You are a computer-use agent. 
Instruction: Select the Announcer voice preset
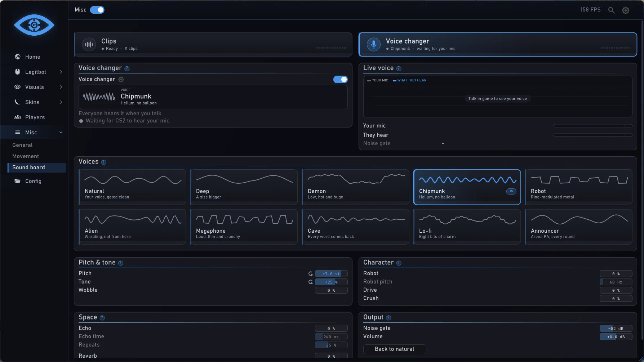(578, 227)
